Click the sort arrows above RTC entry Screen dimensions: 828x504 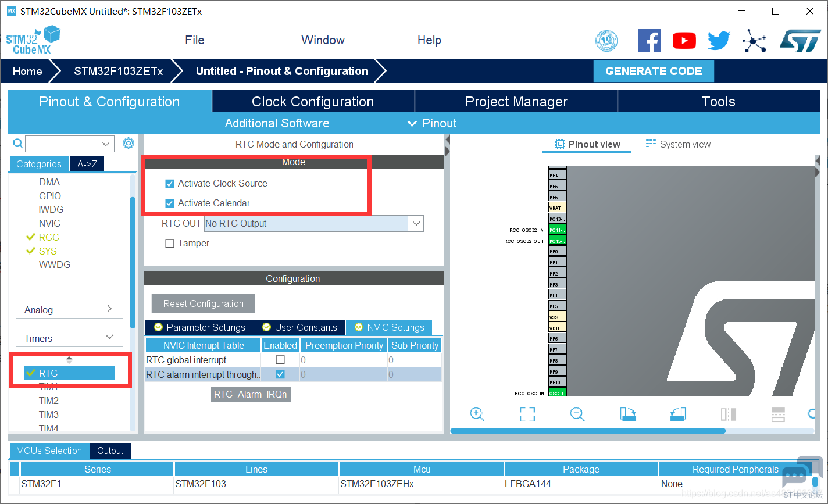click(x=69, y=360)
